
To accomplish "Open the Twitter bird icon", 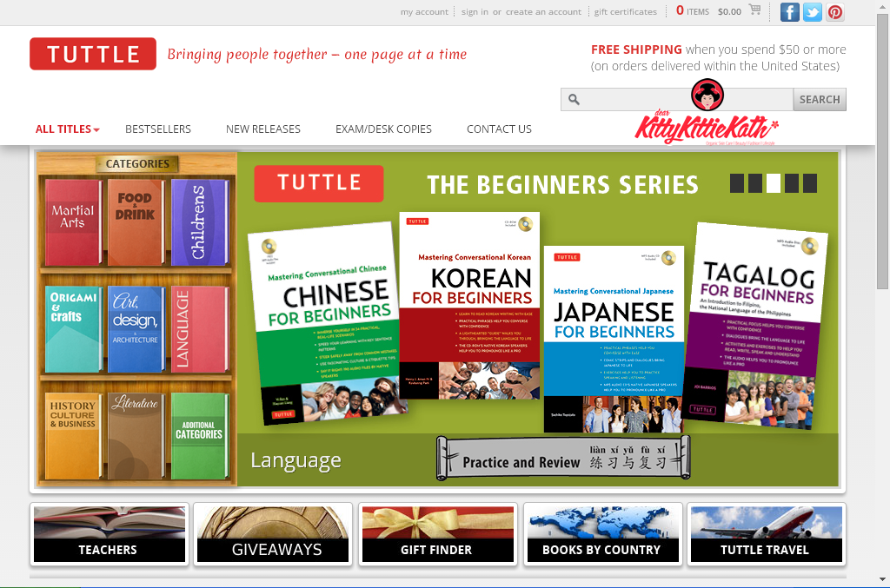I will pos(813,12).
